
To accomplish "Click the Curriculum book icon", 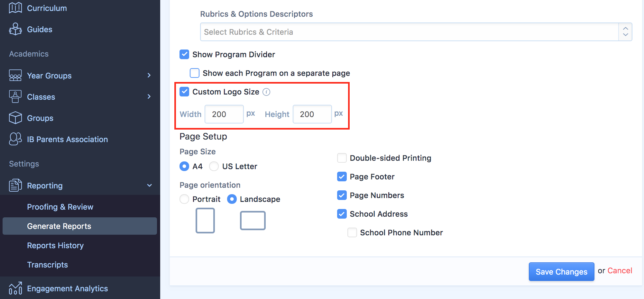I will point(15,8).
